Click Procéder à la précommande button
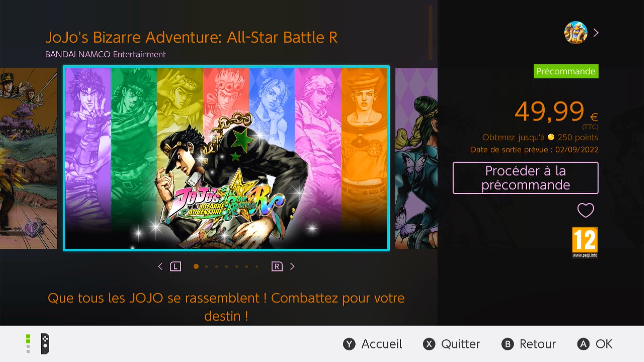 pos(526,178)
